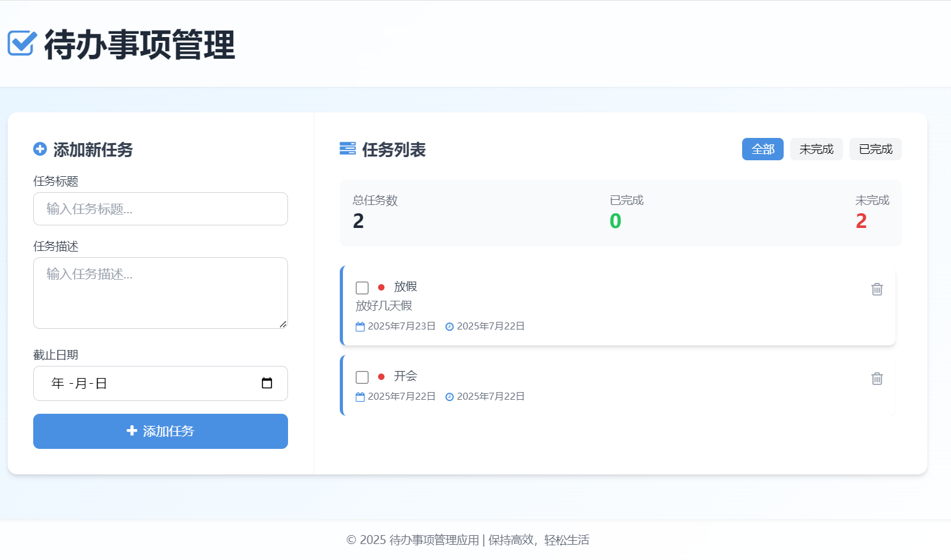The width and height of the screenshot is (951, 560).
Task: Click the blue checkmark logo in the header
Action: [20, 43]
